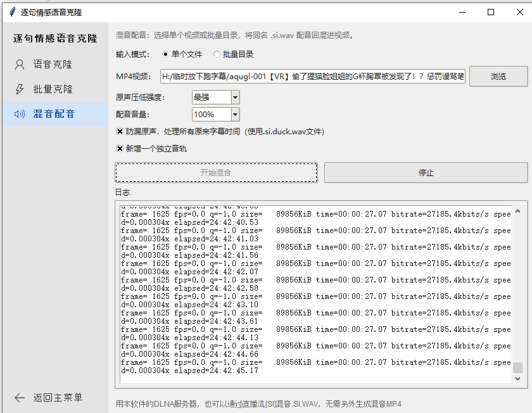This screenshot has height=413, width=532.
Task: Click the log scrollbar up arrow
Action: [x=518, y=212]
